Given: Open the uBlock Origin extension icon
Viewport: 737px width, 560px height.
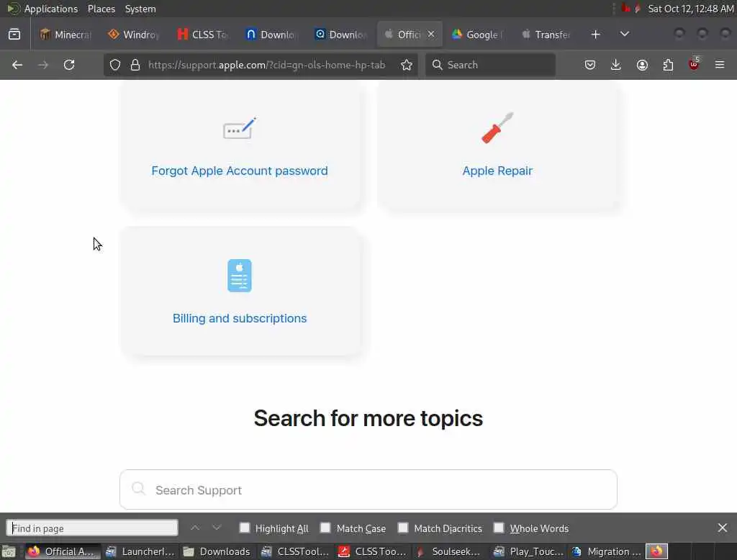Looking at the screenshot, I should pos(694,64).
